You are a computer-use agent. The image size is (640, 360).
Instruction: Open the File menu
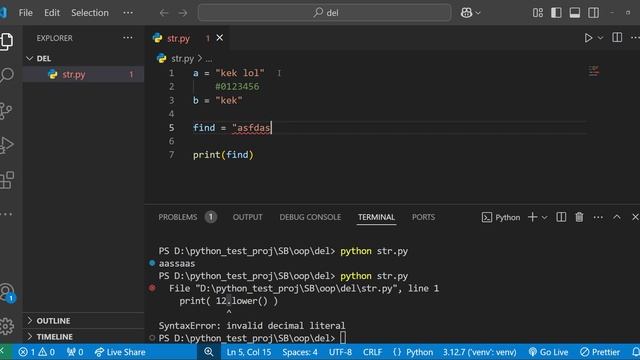26,13
